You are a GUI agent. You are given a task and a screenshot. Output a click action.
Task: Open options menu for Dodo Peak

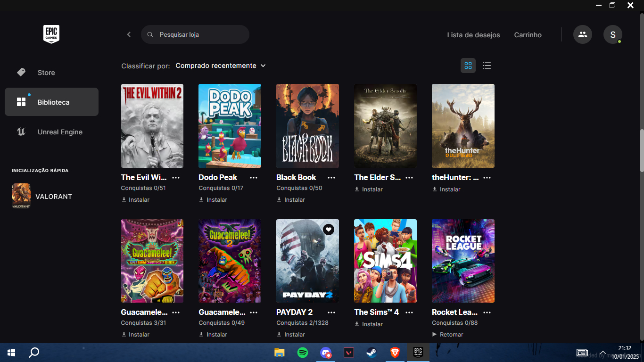(254, 178)
